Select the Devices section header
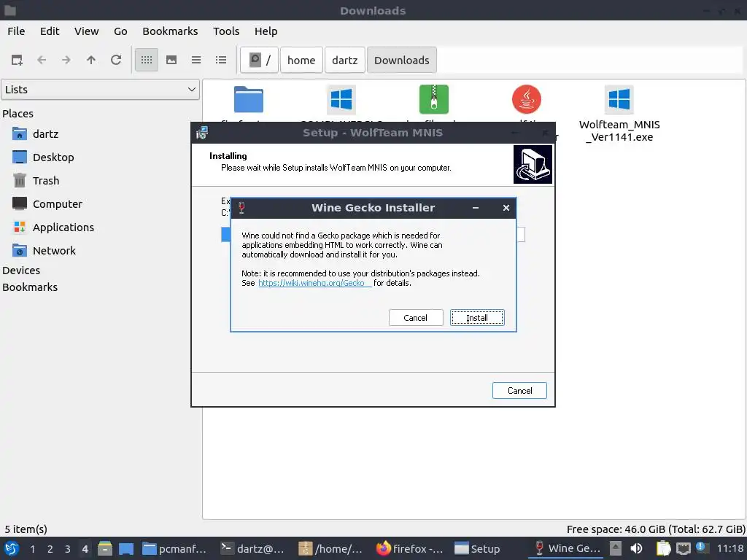This screenshot has height=560, width=747. click(x=21, y=271)
